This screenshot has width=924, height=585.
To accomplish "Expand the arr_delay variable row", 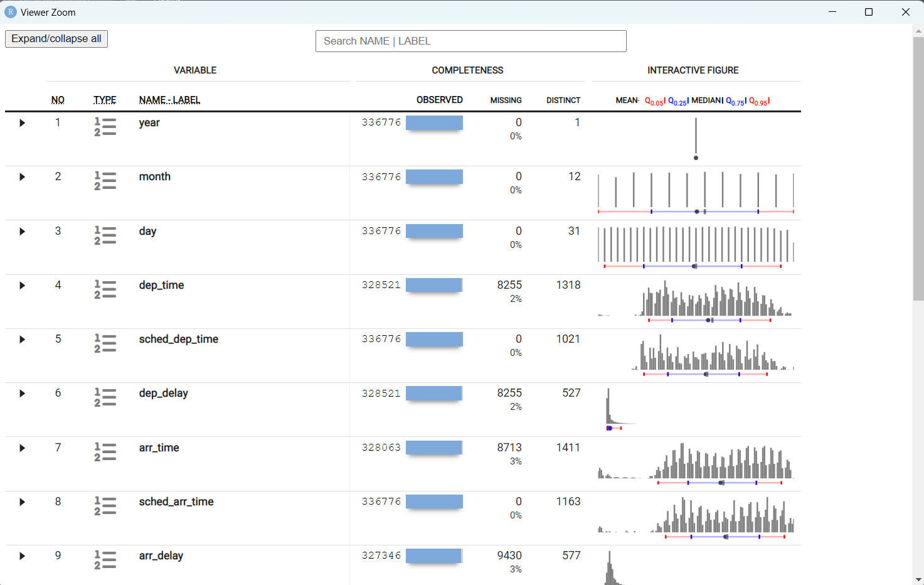I will coord(22,556).
